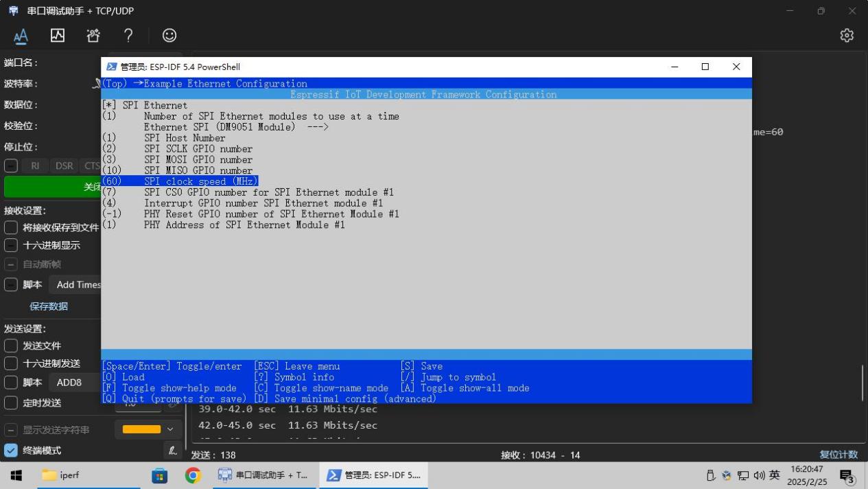Image resolution: width=868 pixels, height=489 pixels.
Task: Toggle the 自动断帧 checkbox
Action: point(11,264)
